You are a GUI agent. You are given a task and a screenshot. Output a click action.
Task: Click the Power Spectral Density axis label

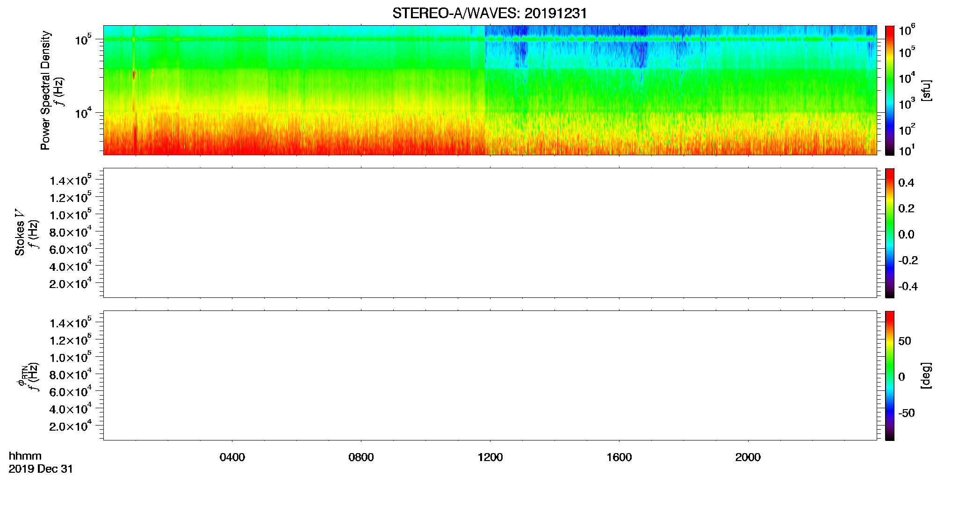(45, 90)
